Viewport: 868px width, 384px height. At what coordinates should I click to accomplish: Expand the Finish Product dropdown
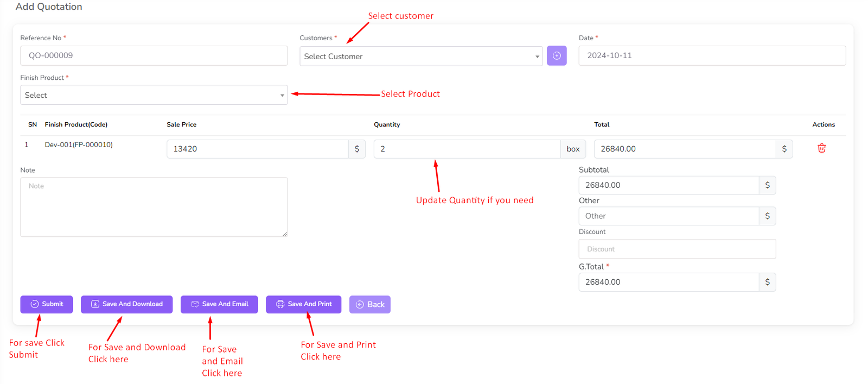pos(154,95)
